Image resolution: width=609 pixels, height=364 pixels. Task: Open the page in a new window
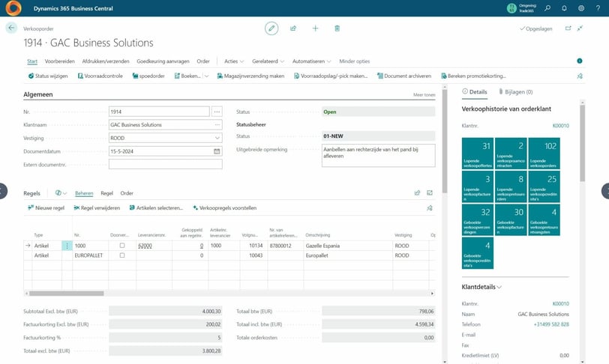pos(568,28)
